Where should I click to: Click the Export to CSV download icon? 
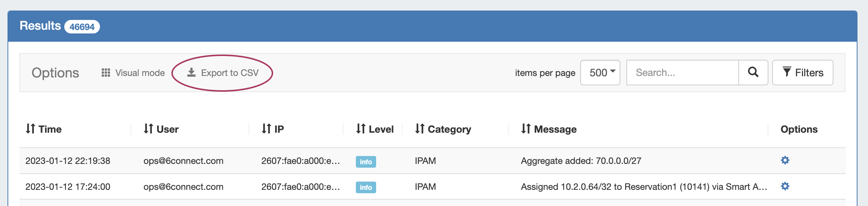pos(192,72)
